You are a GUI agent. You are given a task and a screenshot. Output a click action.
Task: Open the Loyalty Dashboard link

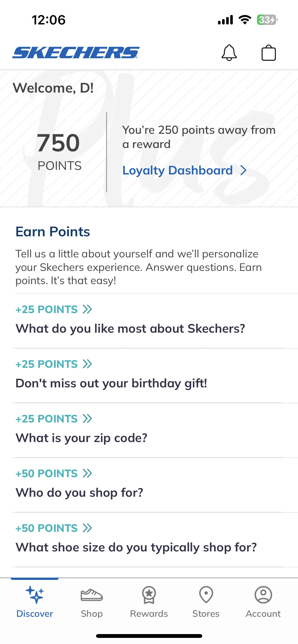click(x=178, y=170)
